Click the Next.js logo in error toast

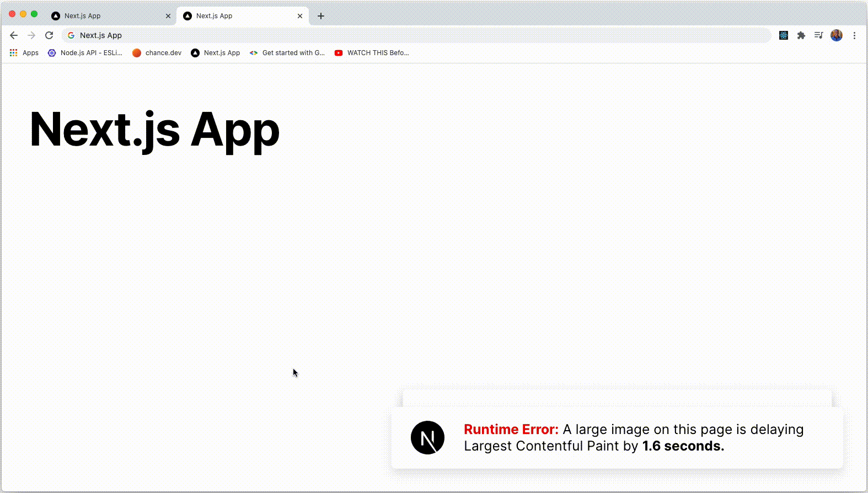click(x=427, y=438)
